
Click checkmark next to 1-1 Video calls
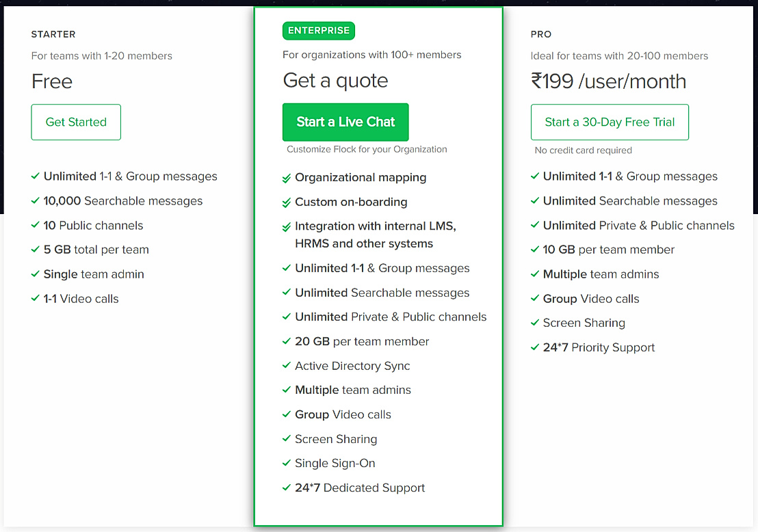click(x=36, y=299)
